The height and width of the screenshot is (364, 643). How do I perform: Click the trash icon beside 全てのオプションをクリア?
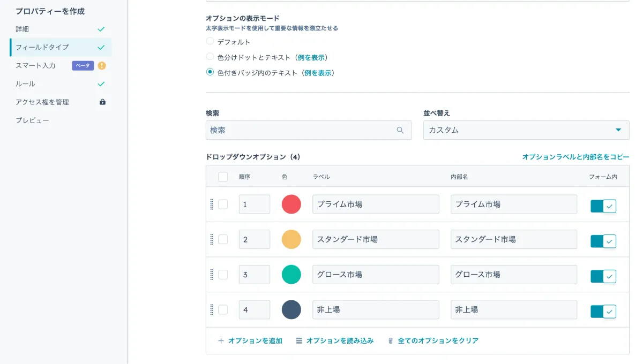[x=392, y=340]
